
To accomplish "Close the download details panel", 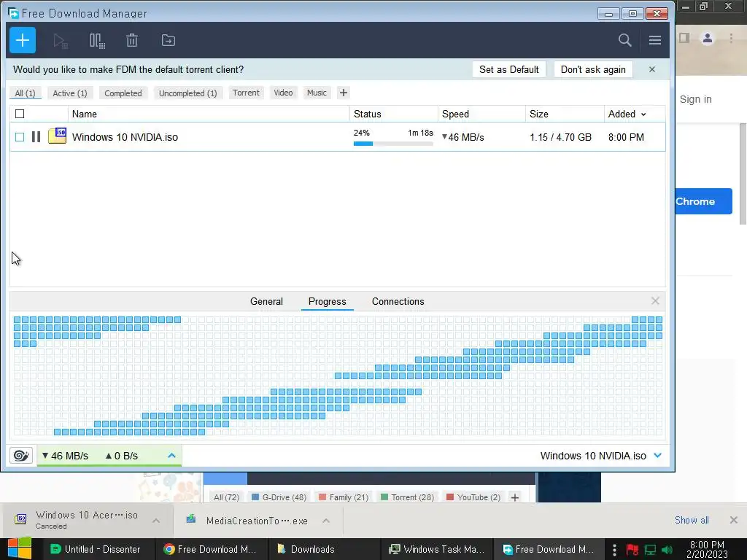I will coord(655,301).
